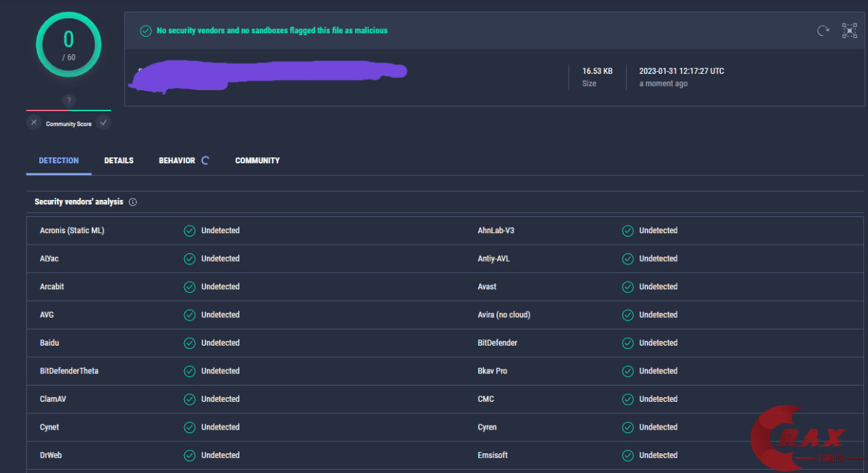Click the vendor name ClamAV
This screenshot has width=868, height=473.
point(53,399)
